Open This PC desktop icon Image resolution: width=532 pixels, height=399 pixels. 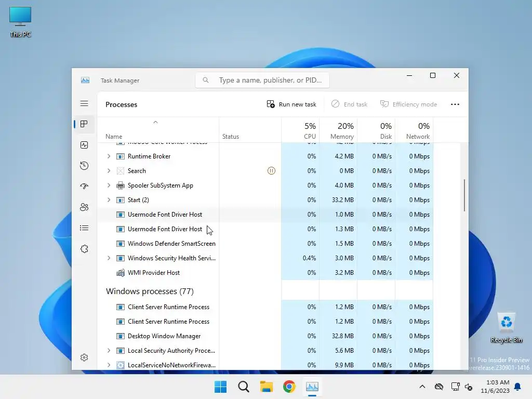[20, 22]
